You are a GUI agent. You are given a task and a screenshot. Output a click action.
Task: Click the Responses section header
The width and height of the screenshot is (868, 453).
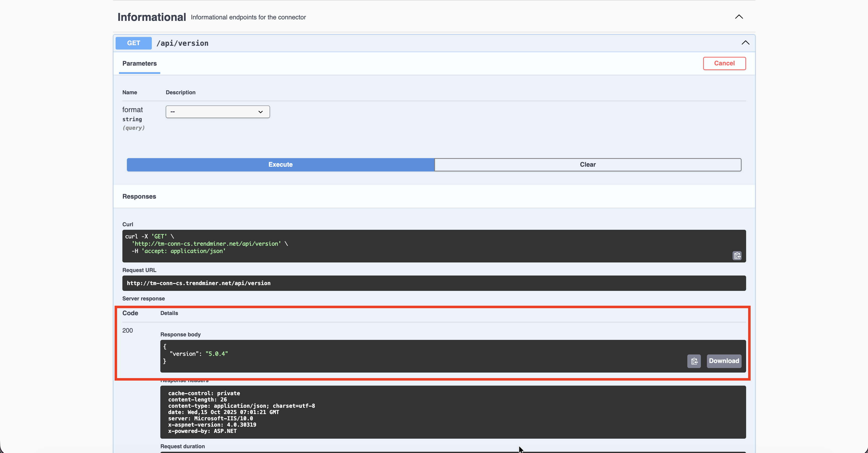(139, 197)
